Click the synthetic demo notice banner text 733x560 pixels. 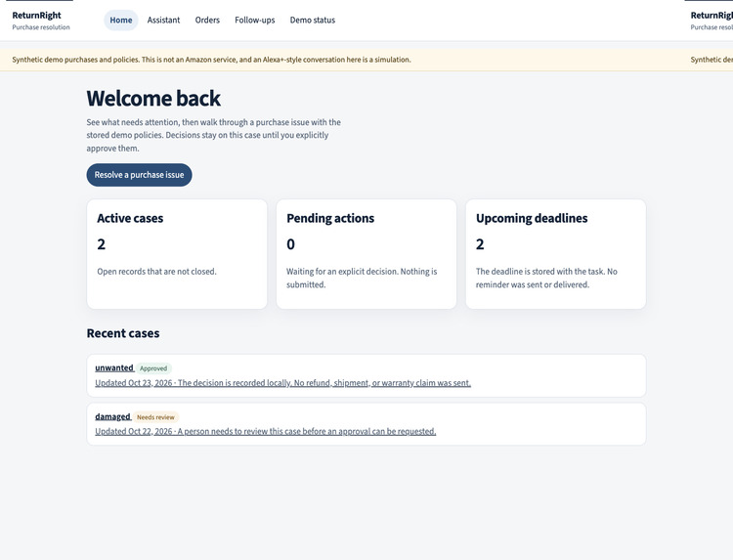coord(211,60)
